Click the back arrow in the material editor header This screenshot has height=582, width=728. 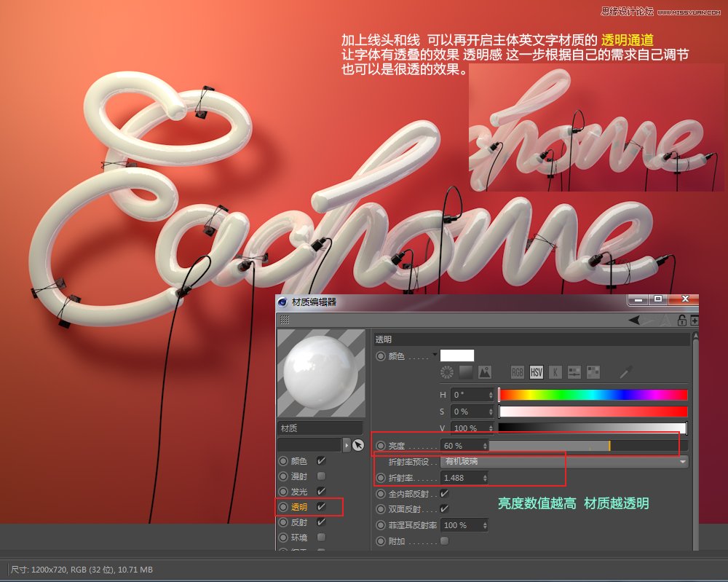pos(633,319)
